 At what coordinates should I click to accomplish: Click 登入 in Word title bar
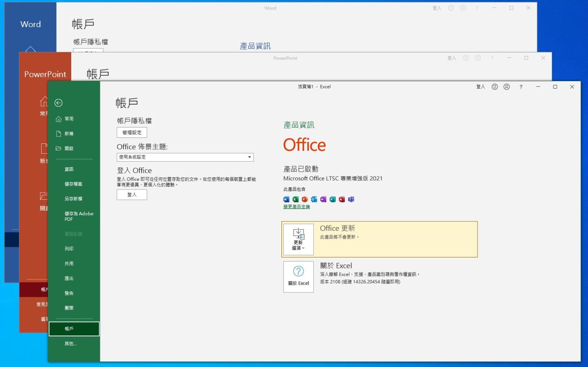pyautogui.click(x=437, y=8)
